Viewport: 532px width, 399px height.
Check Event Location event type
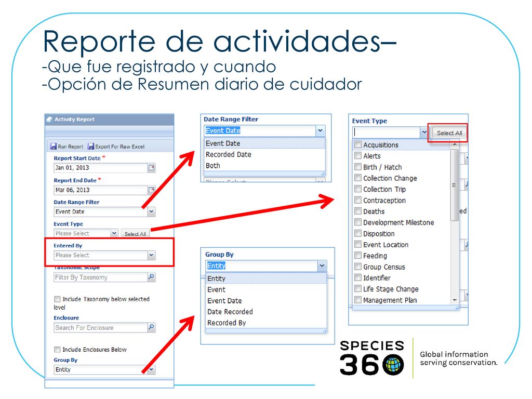point(357,244)
